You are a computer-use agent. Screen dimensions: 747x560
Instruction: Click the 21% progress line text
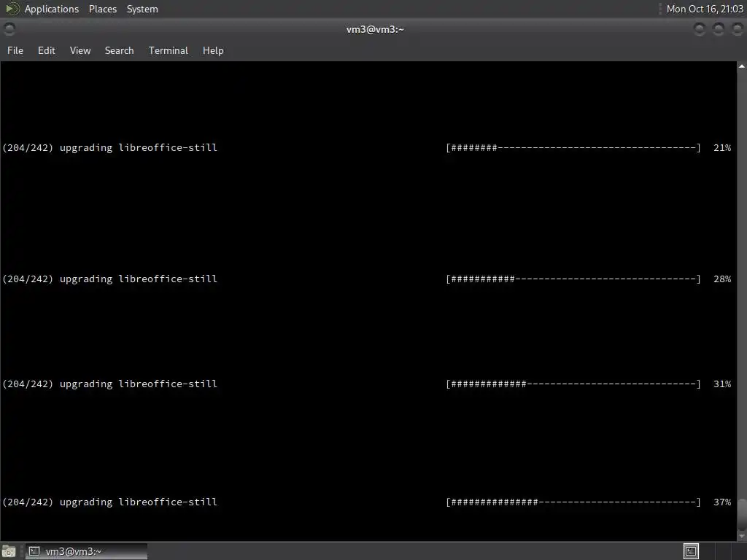point(109,147)
